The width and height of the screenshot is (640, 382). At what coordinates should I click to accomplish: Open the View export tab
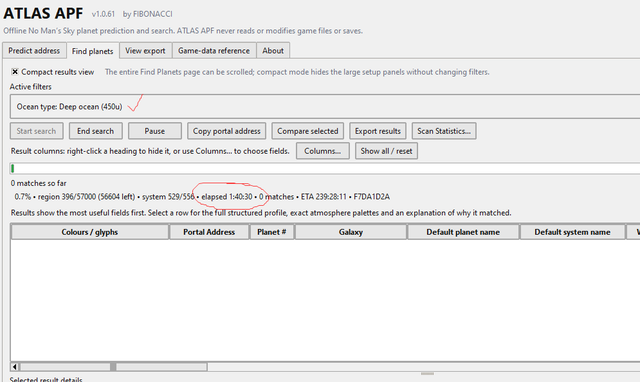(x=145, y=51)
